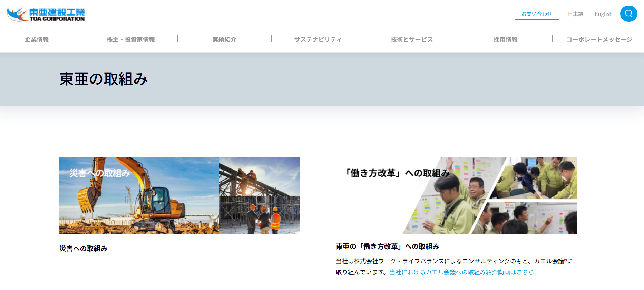The height and width of the screenshot is (290, 644).
Task: Open the コーポレートメッセージ menu
Action: [x=599, y=39]
